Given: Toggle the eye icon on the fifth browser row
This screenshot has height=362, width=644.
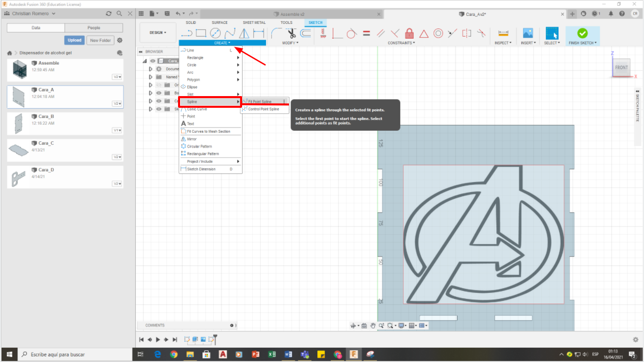Looking at the screenshot, I should click(159, 101).
